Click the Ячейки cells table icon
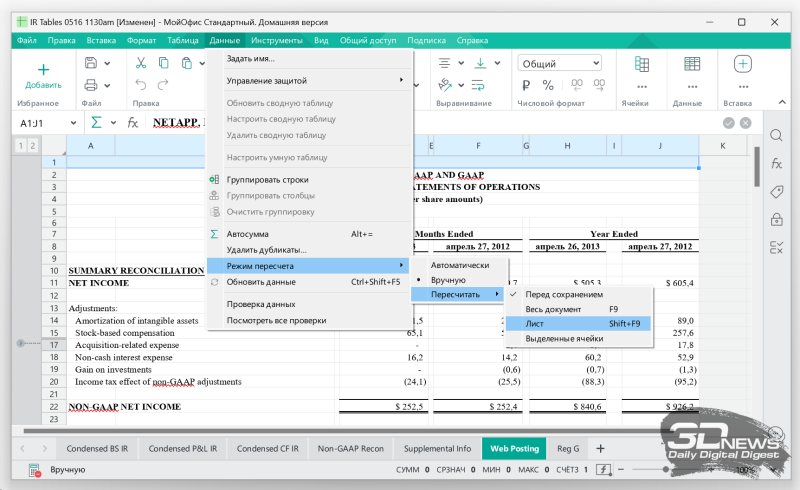 642,64
